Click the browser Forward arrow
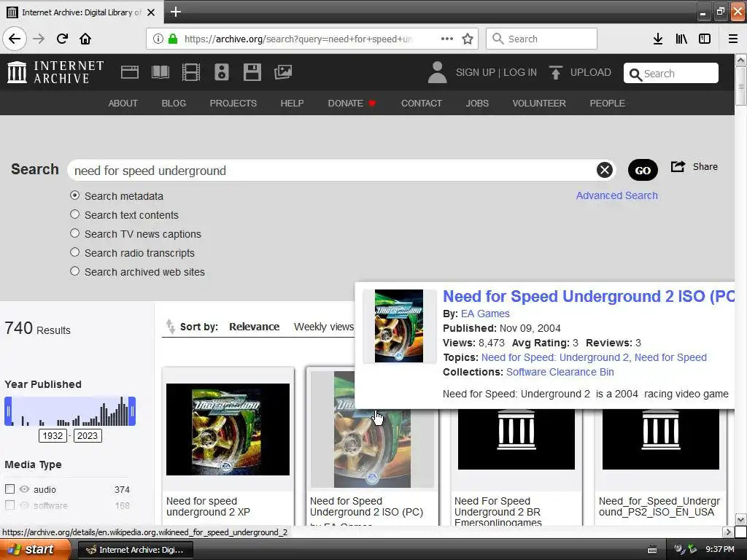Screen dimensions: 747x560 tap(39, 39)
